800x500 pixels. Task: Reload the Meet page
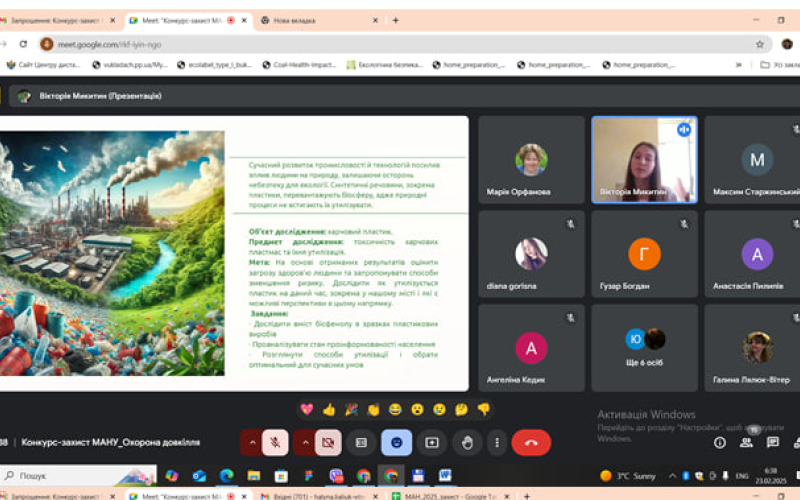coord(23,44)
